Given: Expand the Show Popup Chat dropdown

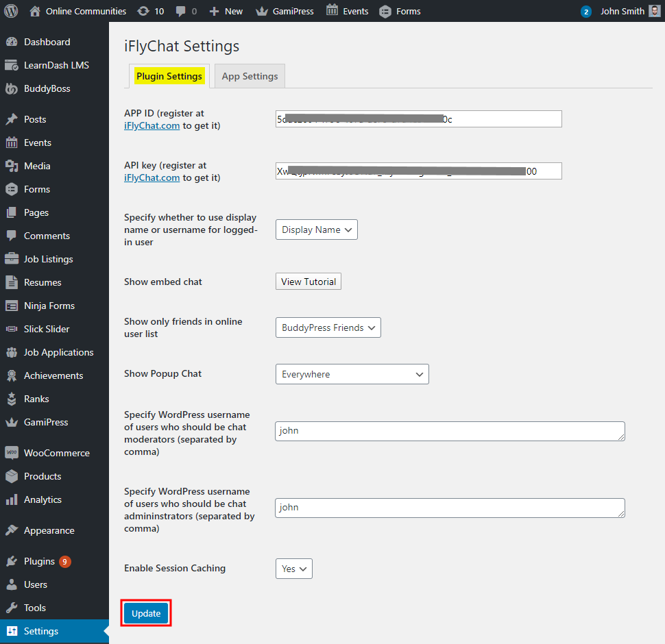Looking at the screenshot, I should tap(352, 374).
